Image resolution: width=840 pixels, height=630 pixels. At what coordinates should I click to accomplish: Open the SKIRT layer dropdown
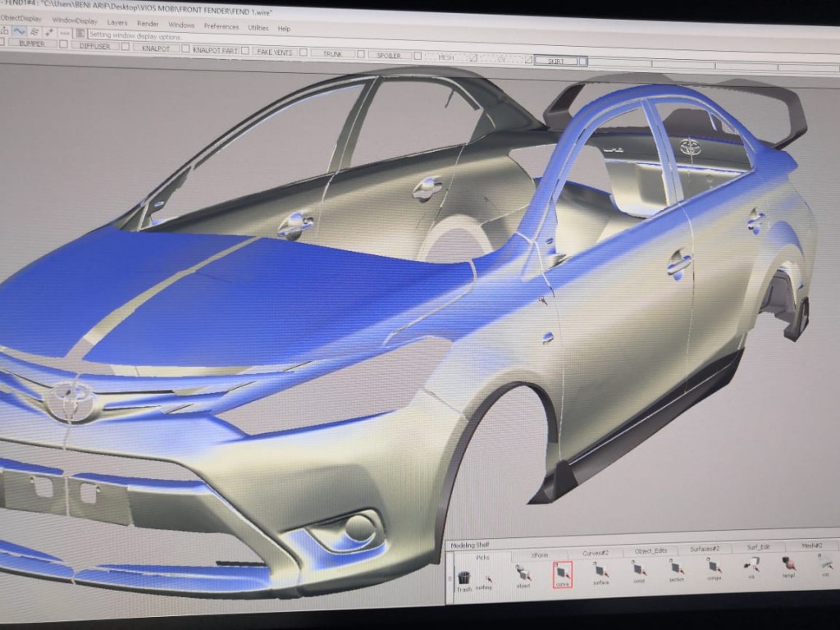tap(559, 61)
